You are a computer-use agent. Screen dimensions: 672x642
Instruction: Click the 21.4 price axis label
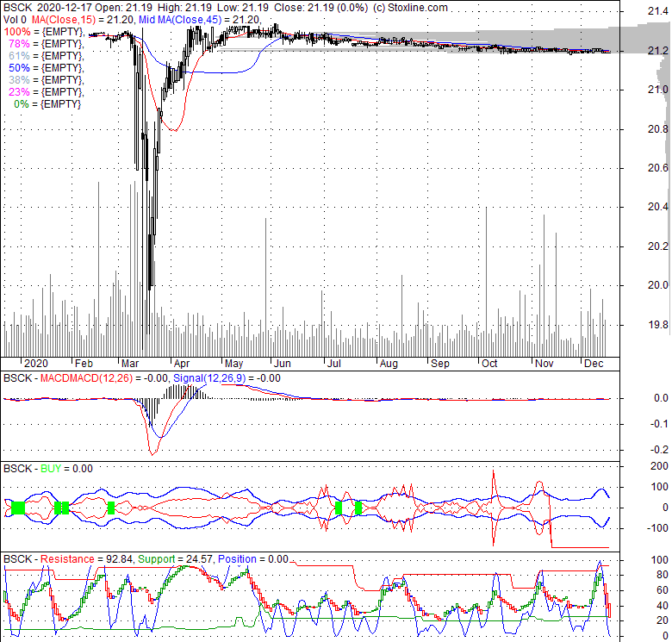pyautogui.click(x=658, y=11)
